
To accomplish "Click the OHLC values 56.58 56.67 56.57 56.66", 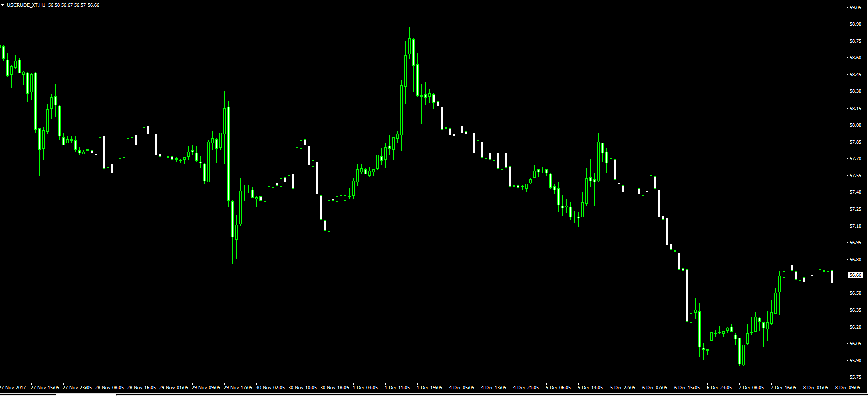I will 74,5.
